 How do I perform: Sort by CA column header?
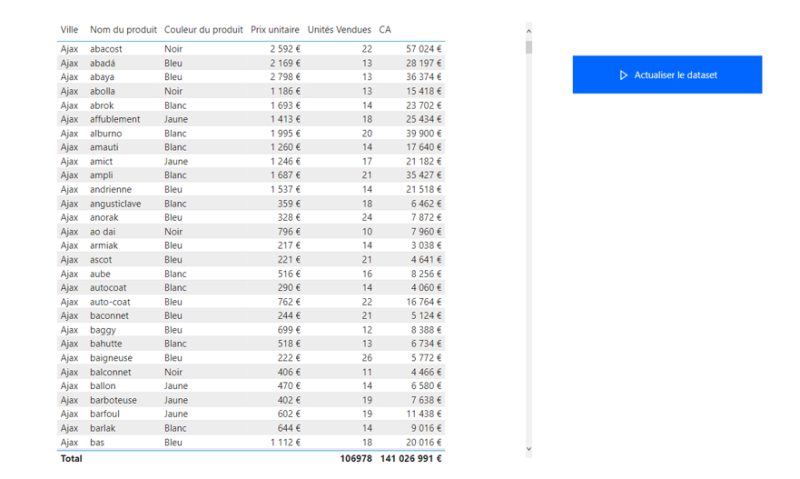(385, 30)
